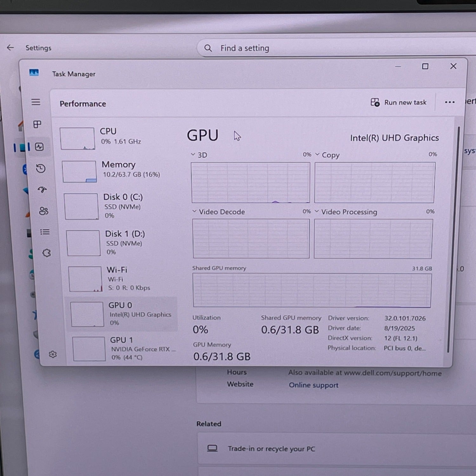Open the Online support link
The image size is (476, 476).
pos(313,385)
